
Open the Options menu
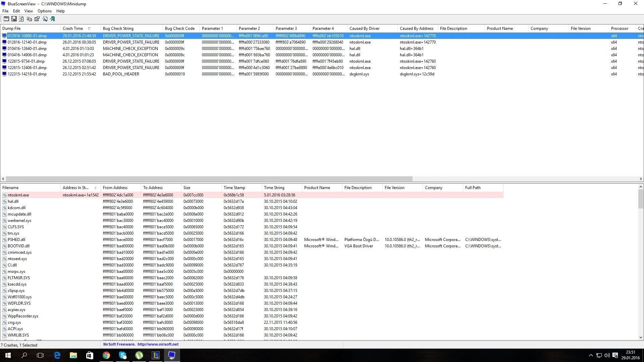tap(44, 11)
